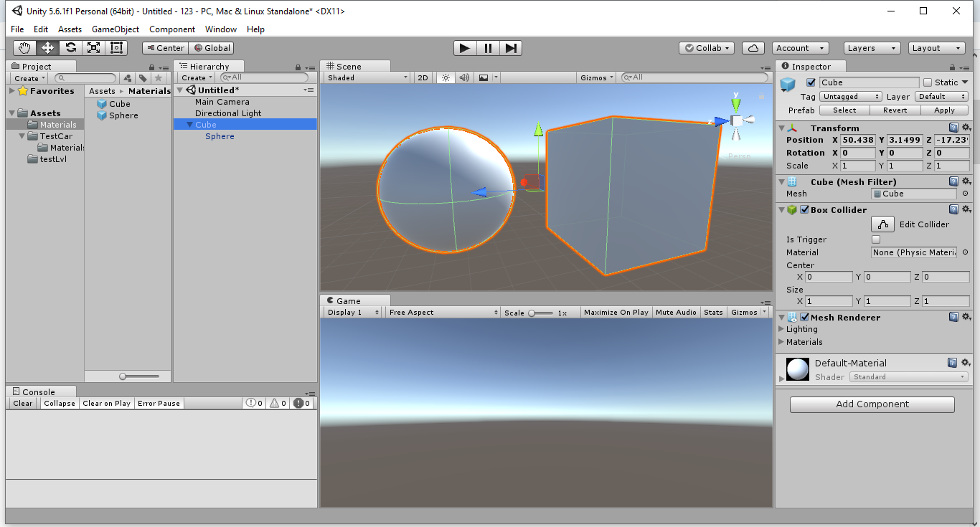Open Cube Mesh Filter gear menu

tap(966, 181)
